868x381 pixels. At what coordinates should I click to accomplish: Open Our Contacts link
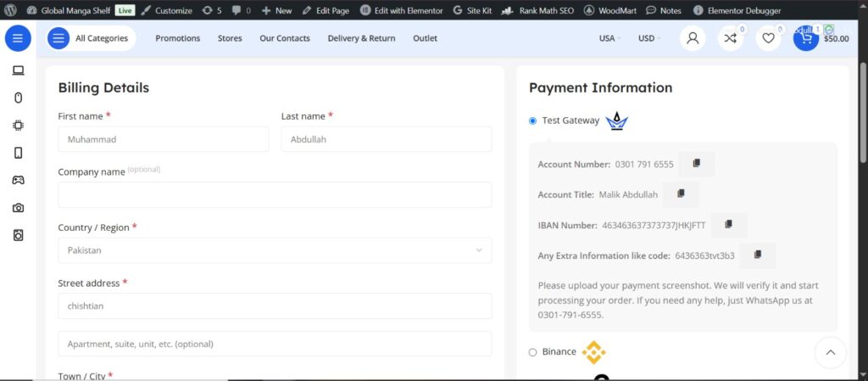pyautogui.click(x=285, y=38)
